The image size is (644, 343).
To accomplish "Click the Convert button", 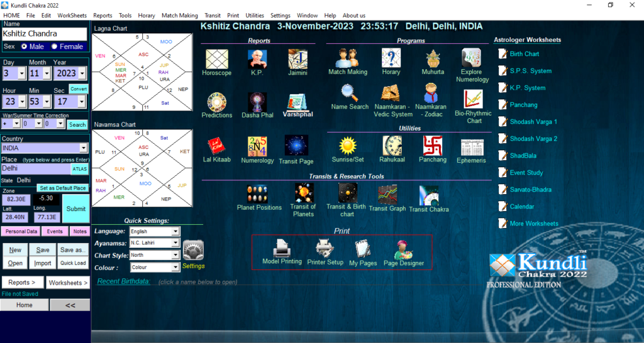I will point(79,89).
